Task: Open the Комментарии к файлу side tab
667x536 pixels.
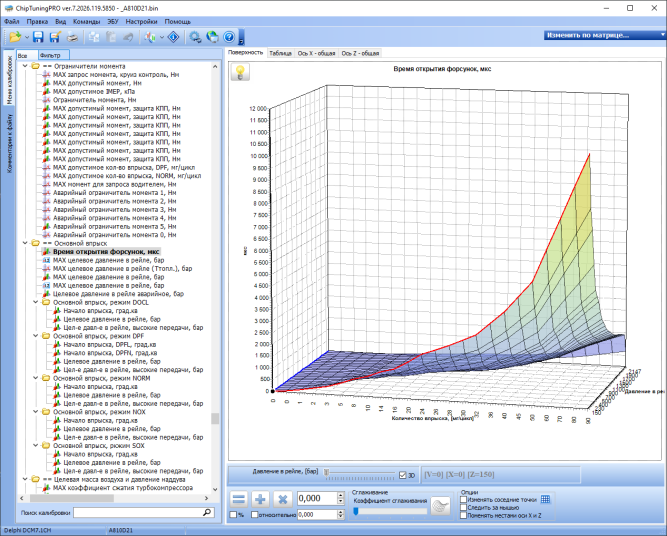Action: 9,143
